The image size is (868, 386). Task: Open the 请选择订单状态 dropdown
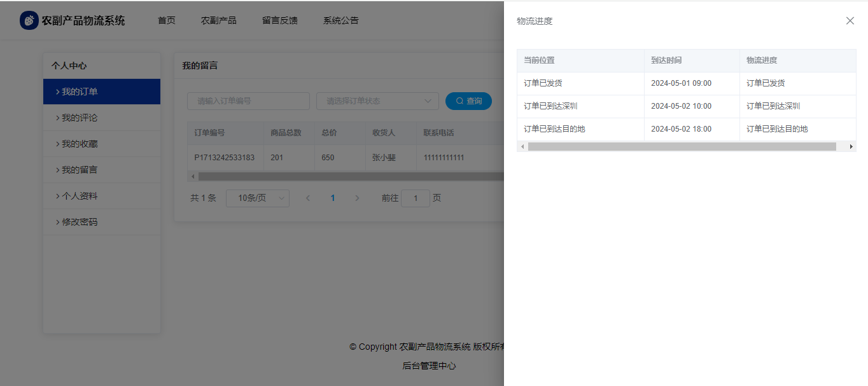point(377,101)
